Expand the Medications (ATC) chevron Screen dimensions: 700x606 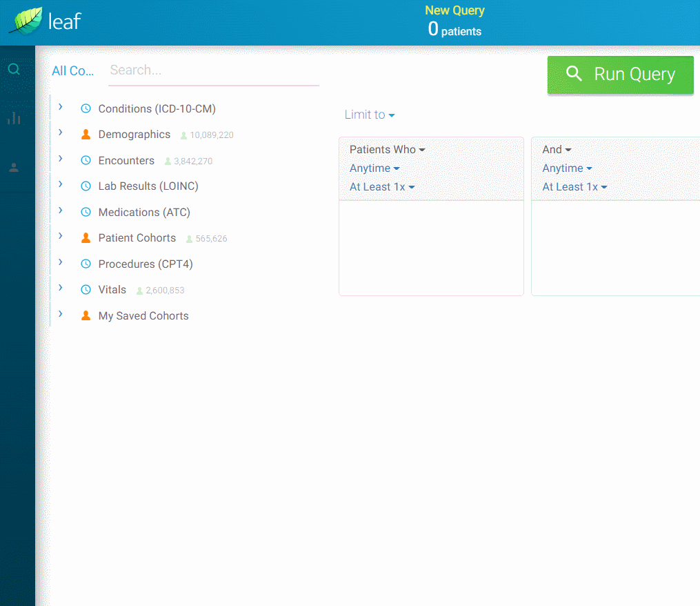(x=61, y=211)
